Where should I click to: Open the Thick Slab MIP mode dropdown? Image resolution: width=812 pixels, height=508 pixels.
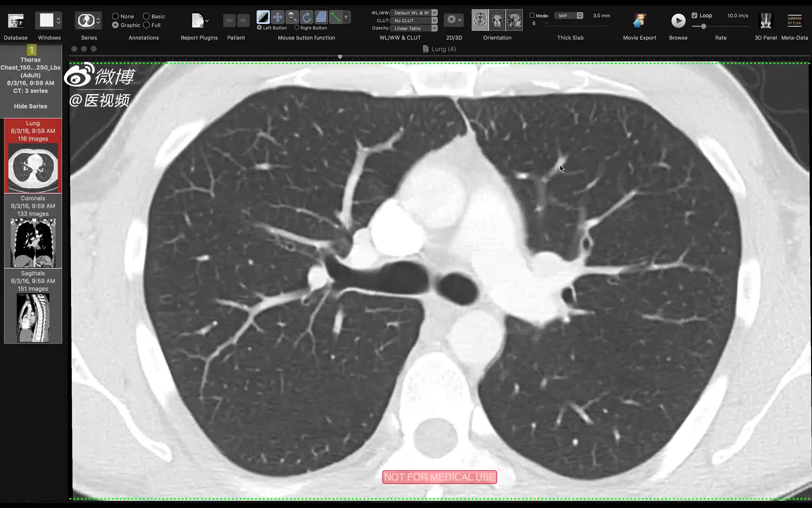click(x=569, y=16)
